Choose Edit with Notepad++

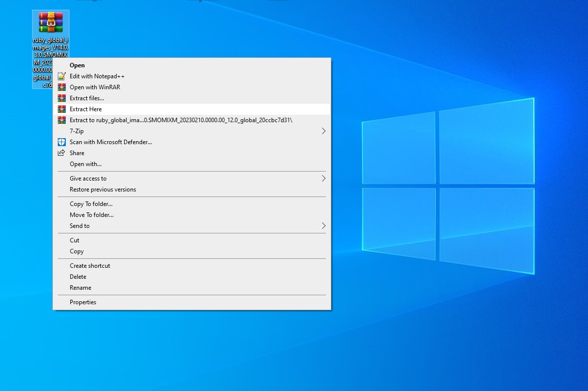coord(192,76)
